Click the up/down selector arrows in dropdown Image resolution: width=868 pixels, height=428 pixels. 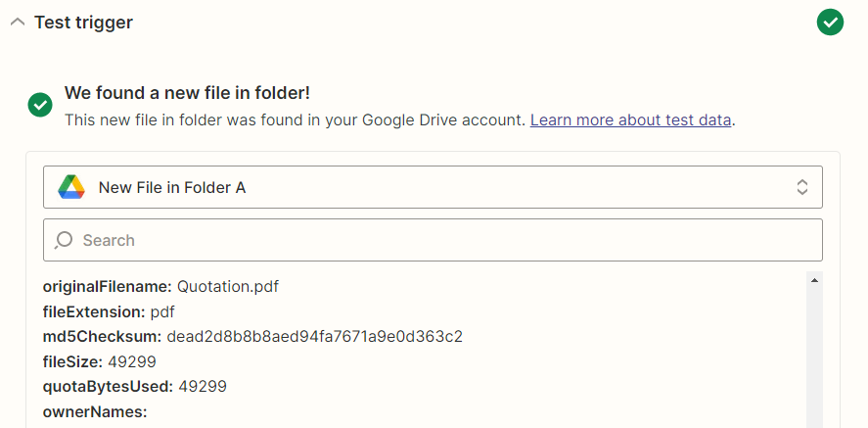(802, 187)
